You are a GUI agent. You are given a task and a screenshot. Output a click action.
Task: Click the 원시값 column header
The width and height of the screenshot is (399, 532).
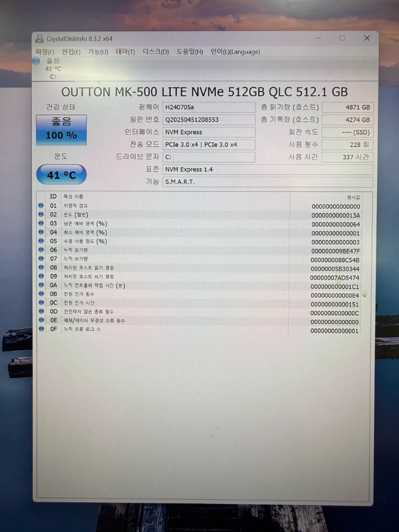click(x=353, y=197)
